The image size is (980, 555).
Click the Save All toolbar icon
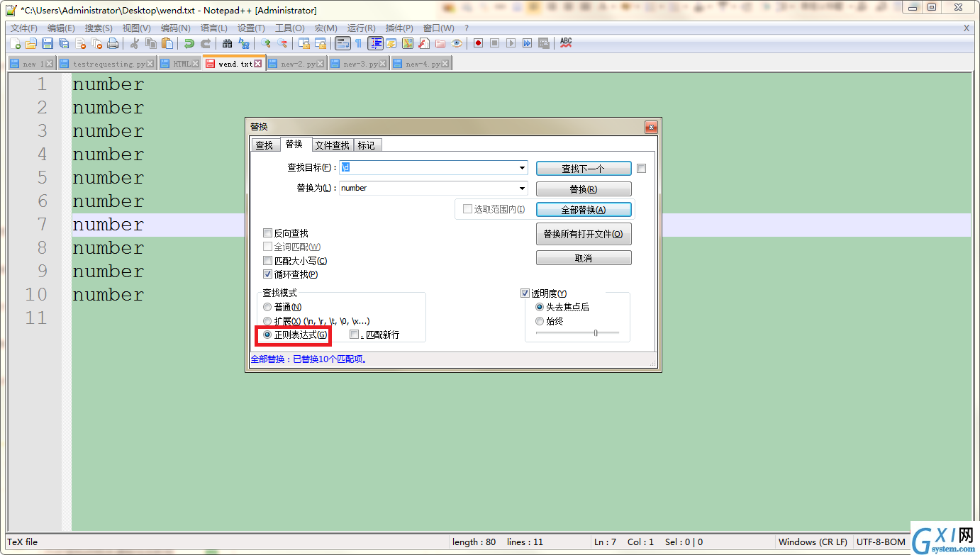pos(64,43)
